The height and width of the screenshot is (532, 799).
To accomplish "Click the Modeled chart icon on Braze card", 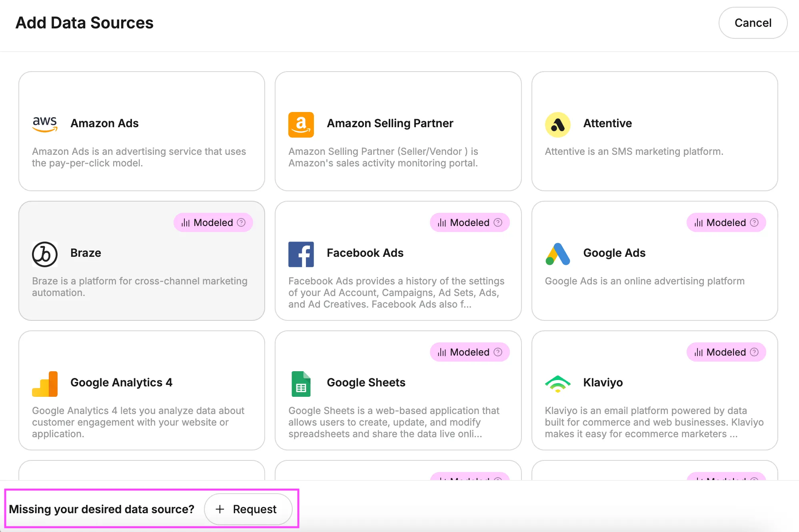I will pyautogui.click(x=185, y=222).
